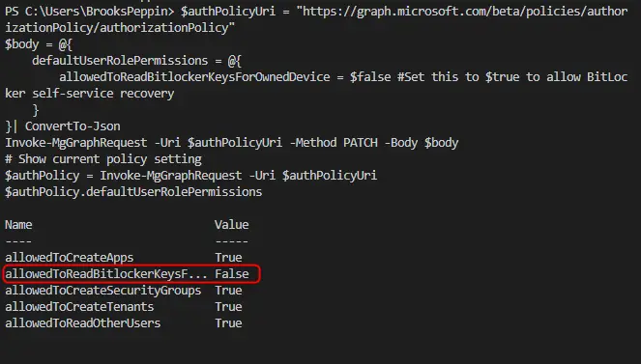This screenshot has width=641, height=364.
Task: Click the False value in highlighted row
Action: (232, 274)
